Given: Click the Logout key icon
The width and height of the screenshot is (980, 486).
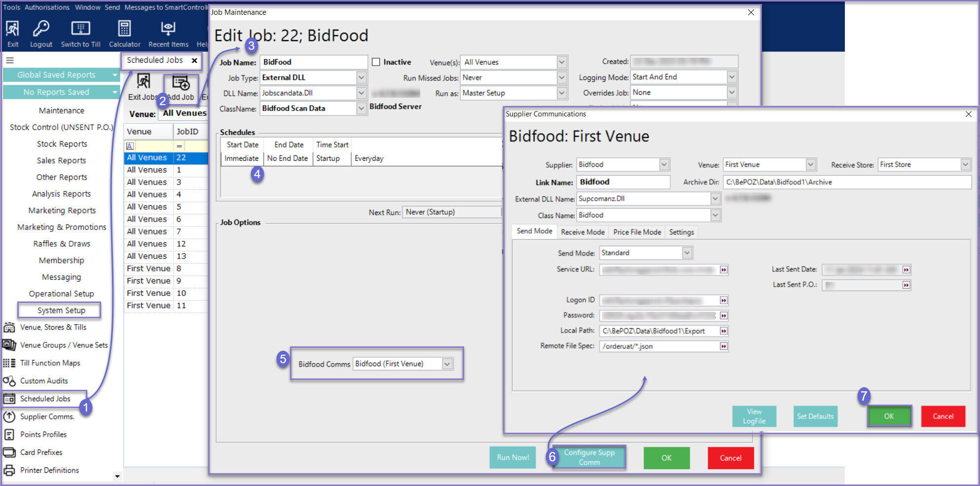Looking at the screenshot, I should click(x=41, y=29).
